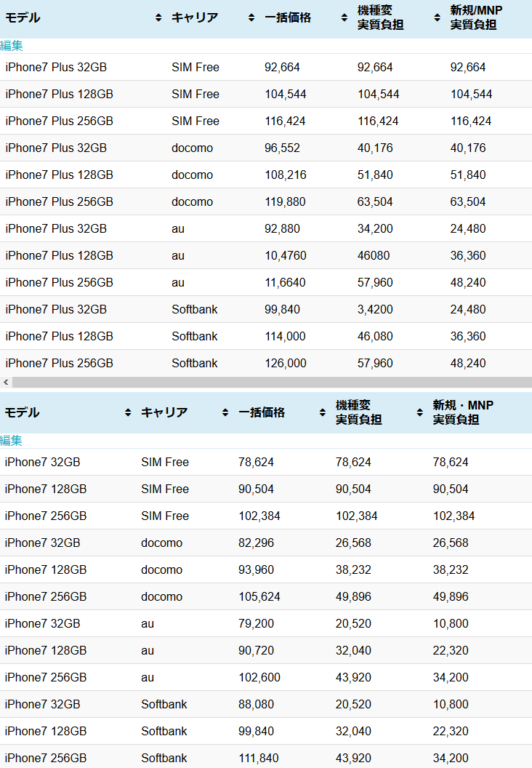Click the horizontal scrollbar's left arrow
Screen dimensions: 532x768
[x=6, y=382]
